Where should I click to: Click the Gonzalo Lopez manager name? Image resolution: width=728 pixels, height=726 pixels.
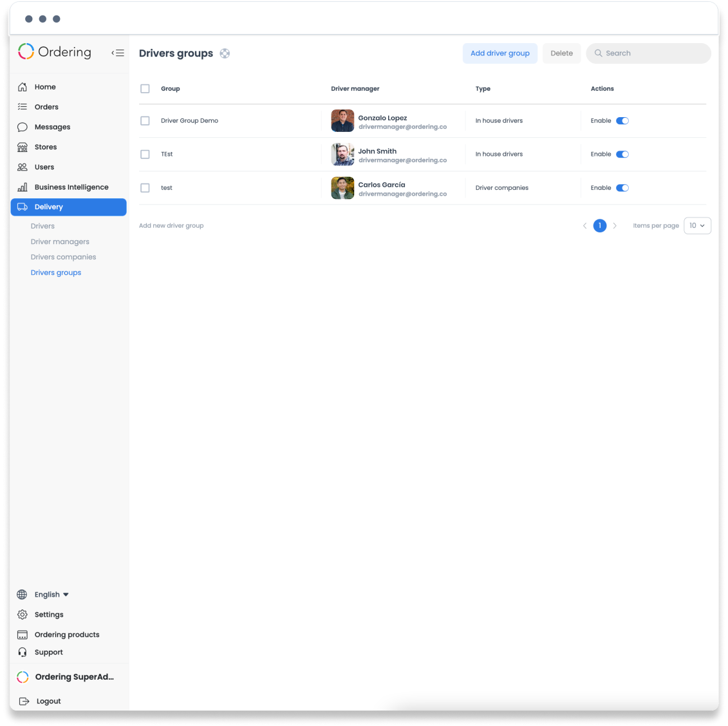382,118
